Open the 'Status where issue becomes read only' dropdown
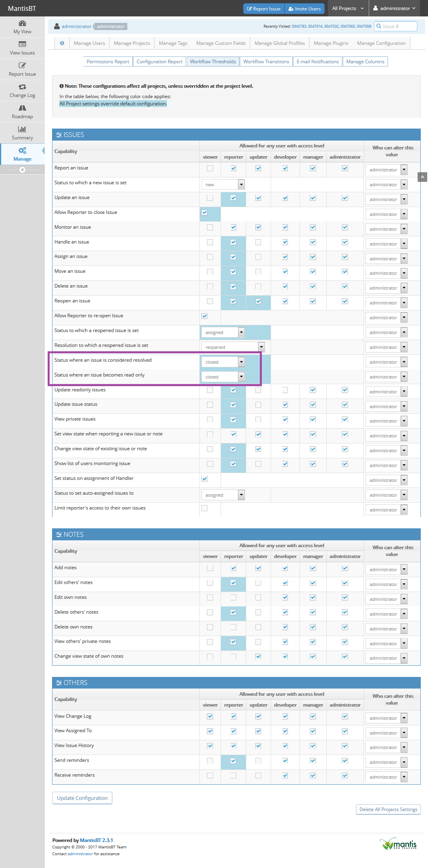 pos(223,377)
